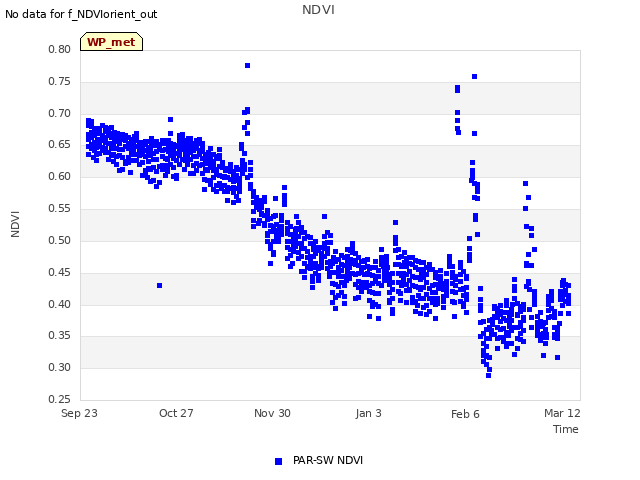The height and width of the screenshot is (480, 640).
Task: Click the blue PAR-SW NDVI legend marker
Action: click(278, 461)
